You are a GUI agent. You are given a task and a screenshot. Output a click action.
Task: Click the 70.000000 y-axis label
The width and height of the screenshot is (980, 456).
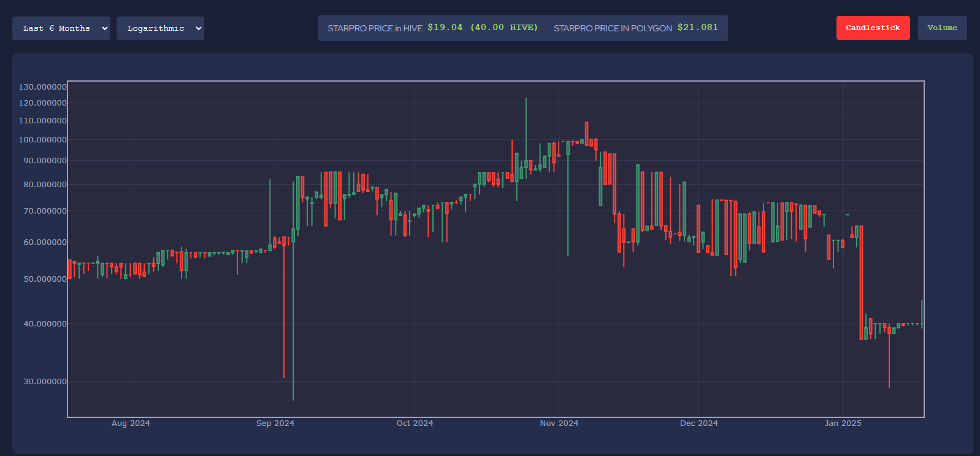[45, 211]
